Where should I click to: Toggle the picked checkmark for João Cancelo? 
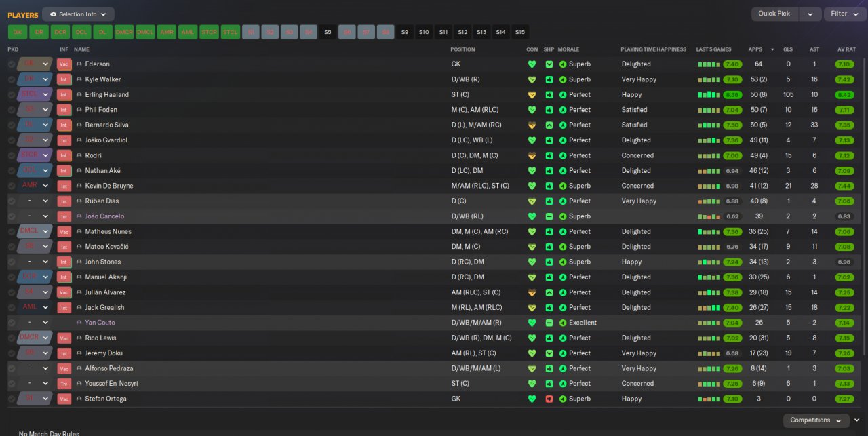[12, 216]
